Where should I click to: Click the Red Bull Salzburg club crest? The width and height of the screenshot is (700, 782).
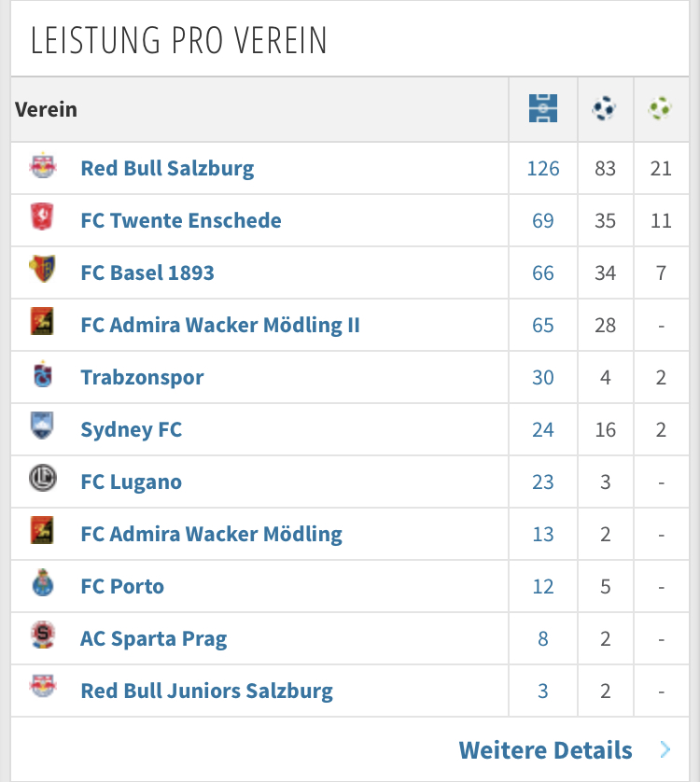coord(43,165)
